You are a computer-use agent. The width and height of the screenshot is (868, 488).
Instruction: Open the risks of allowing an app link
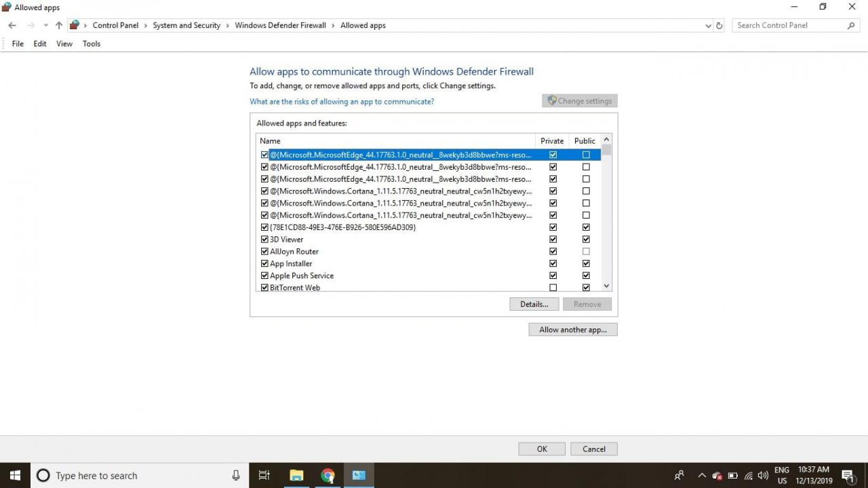342,101
